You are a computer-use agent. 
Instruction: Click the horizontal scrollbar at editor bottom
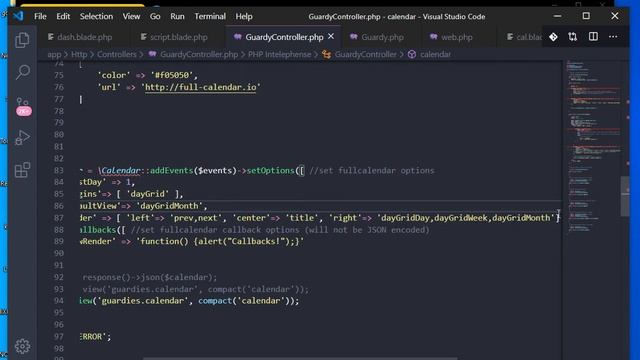click(300, 358)
